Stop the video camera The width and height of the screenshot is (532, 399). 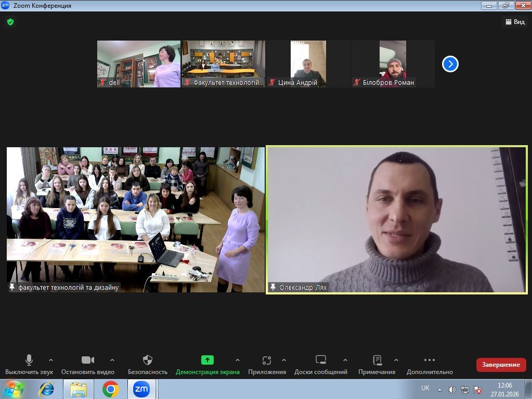(x=88, y=360)
